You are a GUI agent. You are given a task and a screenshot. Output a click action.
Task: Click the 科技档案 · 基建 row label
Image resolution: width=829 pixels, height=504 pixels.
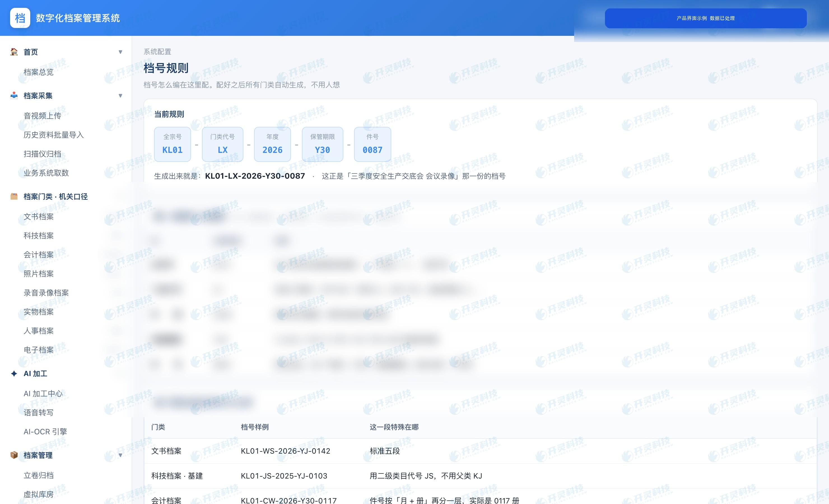coord(177,476)
